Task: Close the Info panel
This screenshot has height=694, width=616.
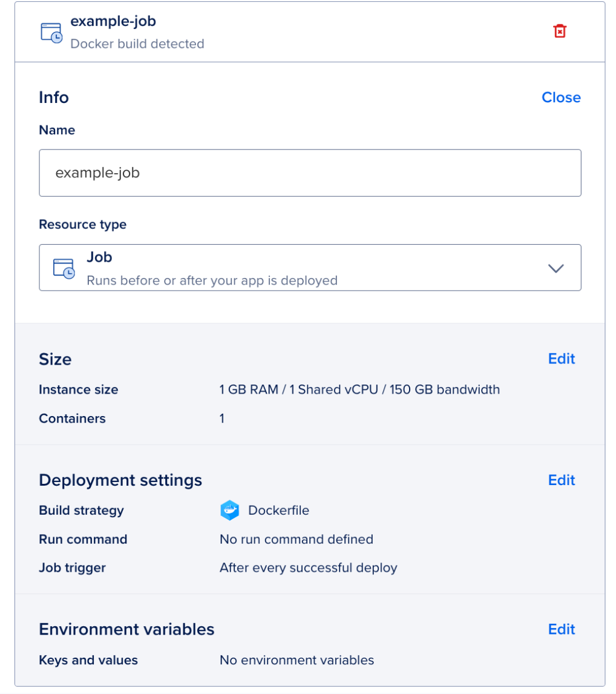Action: (x=561, y=97)
